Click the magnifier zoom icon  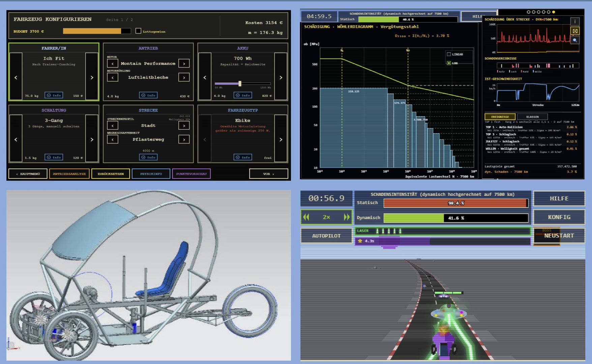point(575,40)
